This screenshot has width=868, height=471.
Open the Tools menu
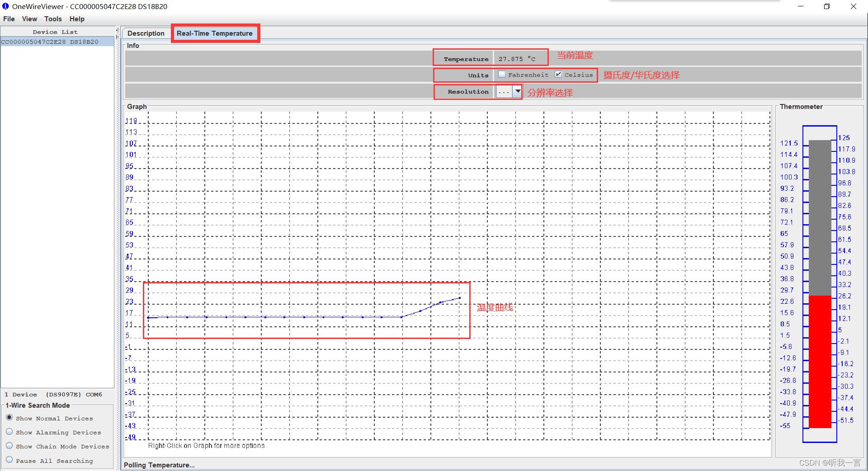coord(53,19)
